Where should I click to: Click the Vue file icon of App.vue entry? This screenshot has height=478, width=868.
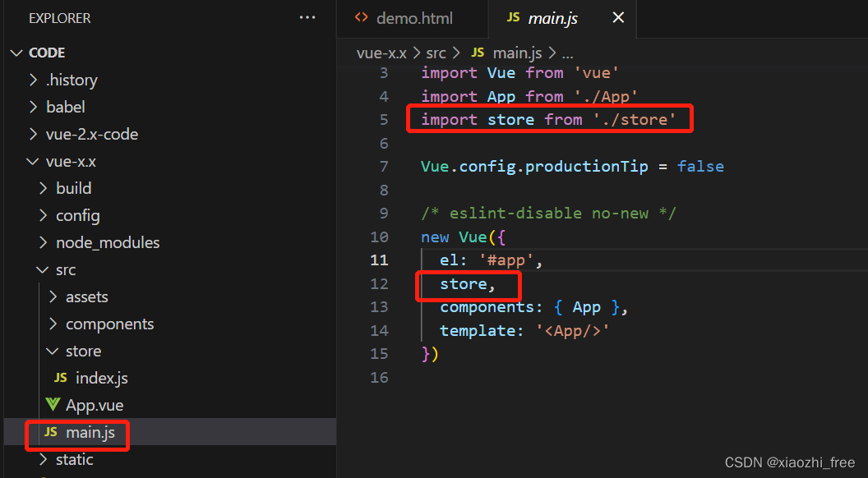tap(53, 405)
